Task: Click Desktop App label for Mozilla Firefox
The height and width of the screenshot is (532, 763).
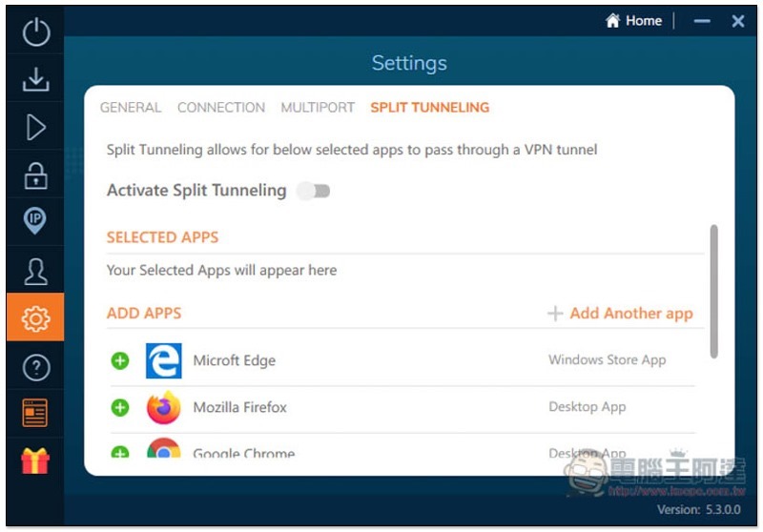Action: coord(588,406)
